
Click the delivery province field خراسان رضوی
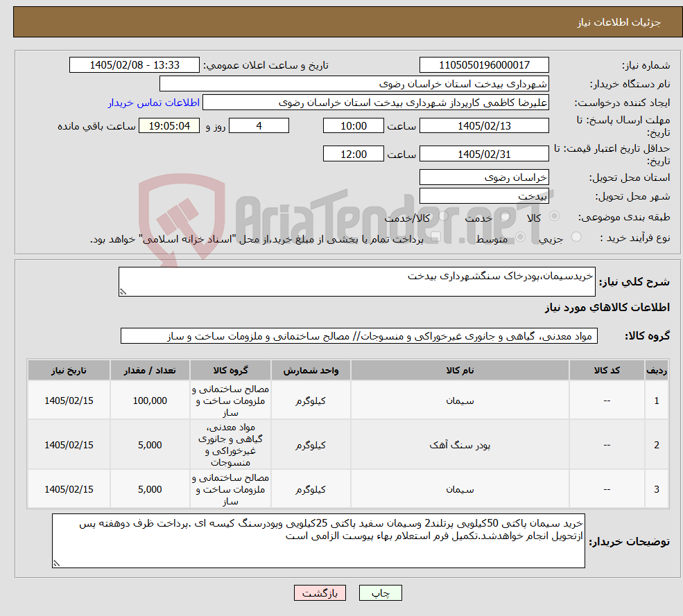tap(484, 177)
